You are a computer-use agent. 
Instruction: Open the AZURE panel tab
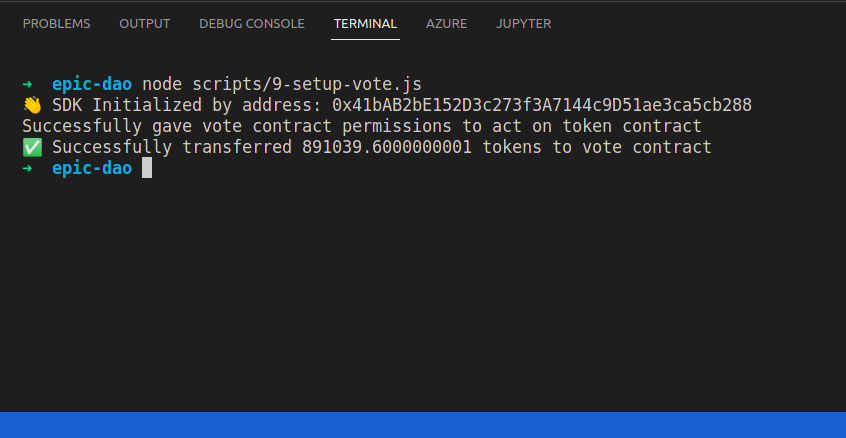pyautogui.click(x=446, y=24)
